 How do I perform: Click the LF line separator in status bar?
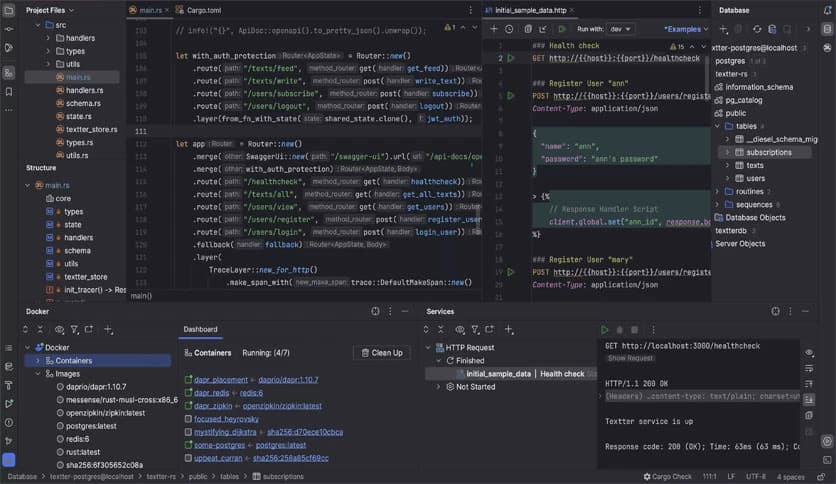pos(731,477)
